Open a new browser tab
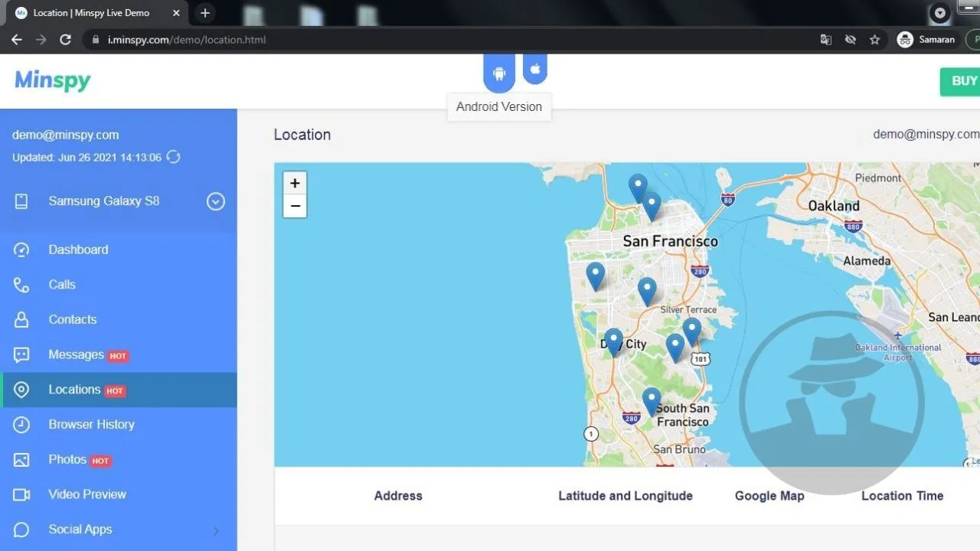The height and width of the screenshot is (551, 980). pos(204,13)
